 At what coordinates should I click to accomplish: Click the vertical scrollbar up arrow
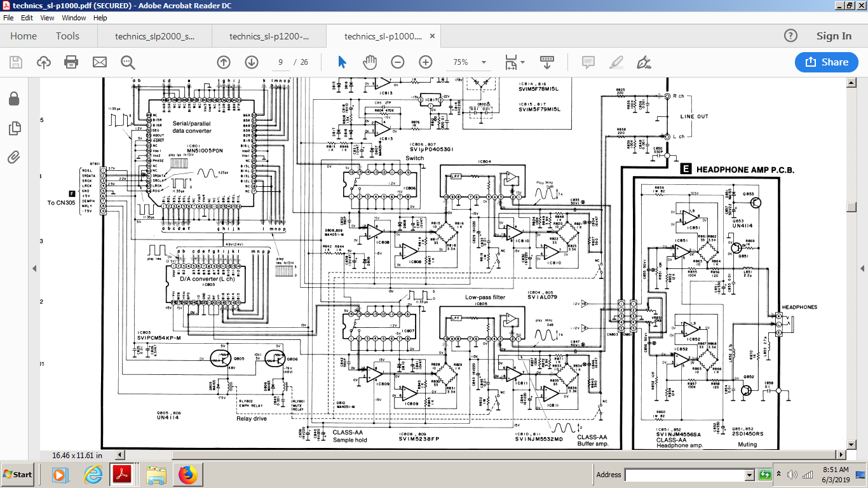(x=851, y=81)
